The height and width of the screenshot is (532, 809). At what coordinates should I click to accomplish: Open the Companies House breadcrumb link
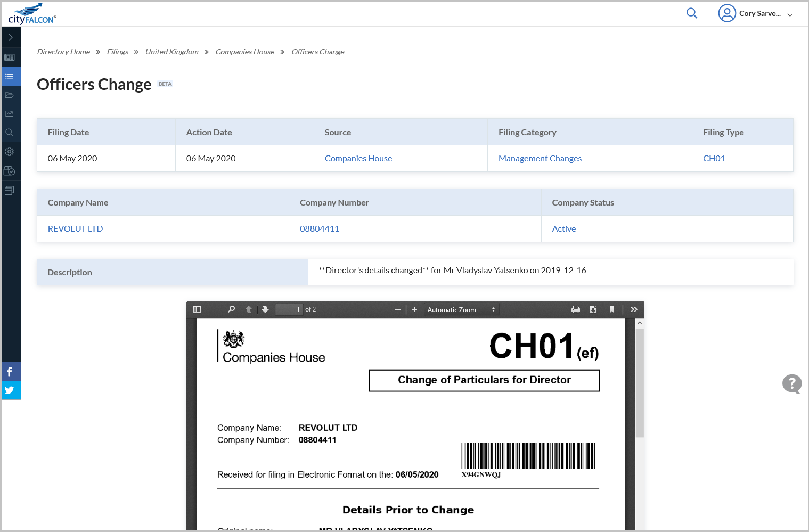(x=245, y=52)
